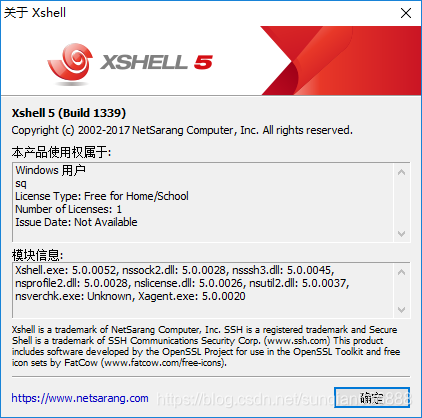Viewport: 422px width, 418px height.
Task: Click the 模块信息 label
Action: pyautogui.click(x=37, y=255)
